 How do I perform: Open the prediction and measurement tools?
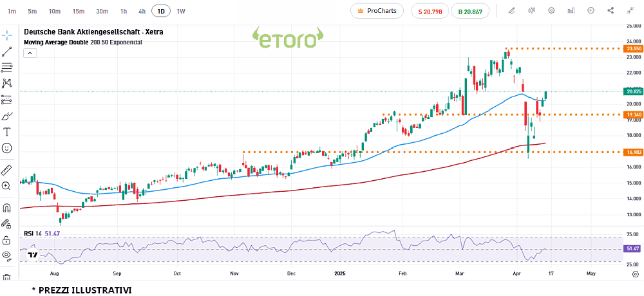tap(6, 100)
